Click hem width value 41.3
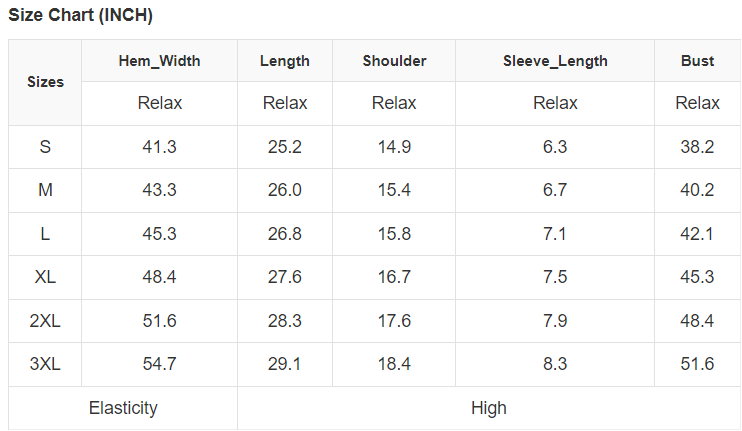This screenshot has height=431, width=742. pyautogui.click(x=159, y=147)
